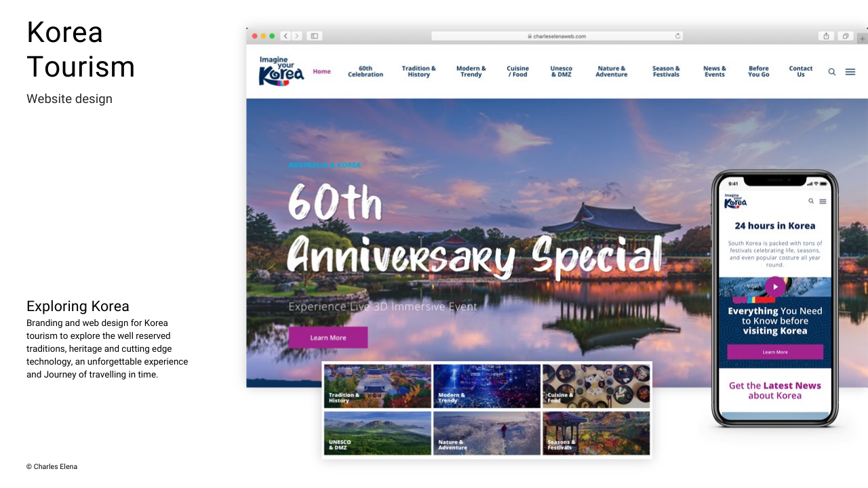This screenshot has height=488, width=868.
Task: Go to the Unesco & DMZ menu item
Action: click(x=561, y=72)
